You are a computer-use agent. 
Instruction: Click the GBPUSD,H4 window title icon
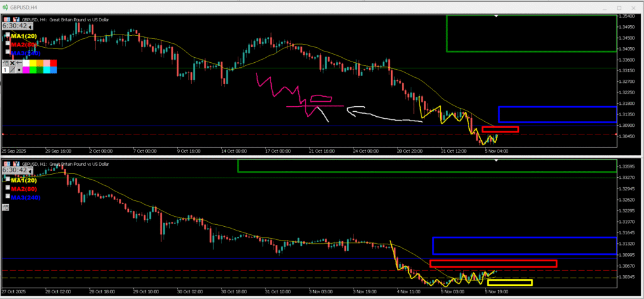point(5,5)
